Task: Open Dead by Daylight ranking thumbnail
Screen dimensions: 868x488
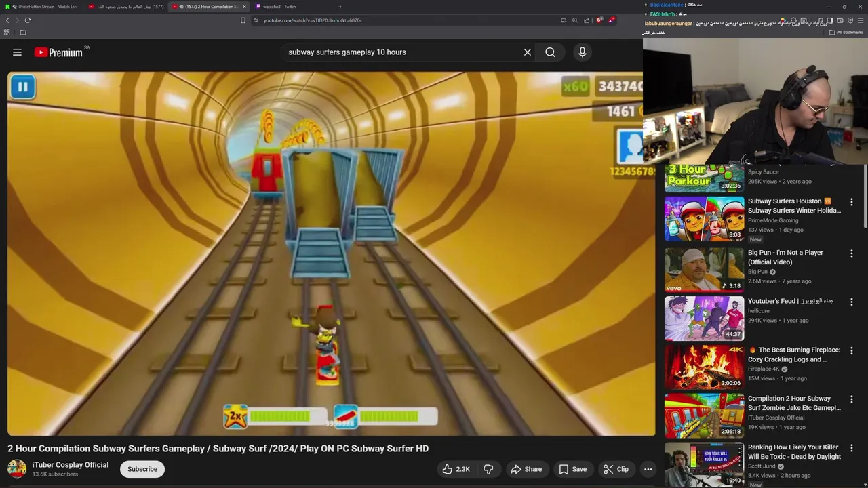Action: click(704, 464)
